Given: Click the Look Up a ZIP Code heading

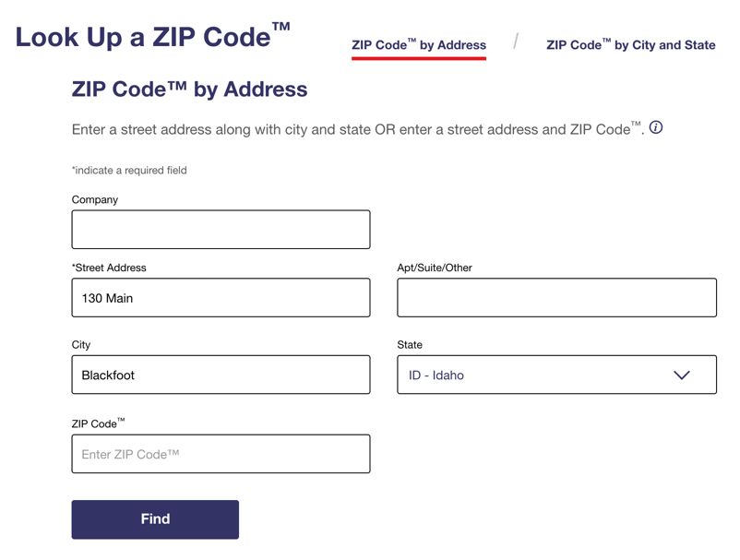Looking at the screenshot, I should tap(153, 36).
